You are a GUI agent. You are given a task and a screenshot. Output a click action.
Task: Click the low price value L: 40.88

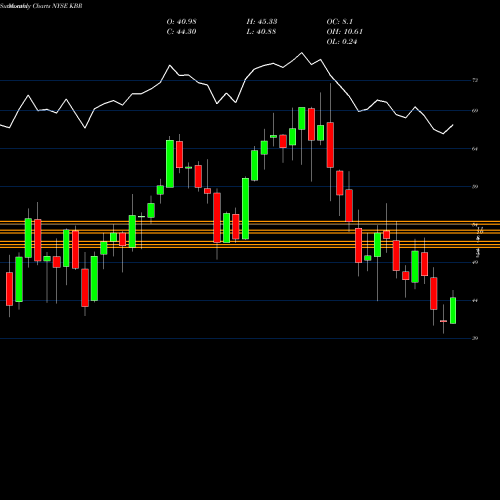[x=261, y=32]
